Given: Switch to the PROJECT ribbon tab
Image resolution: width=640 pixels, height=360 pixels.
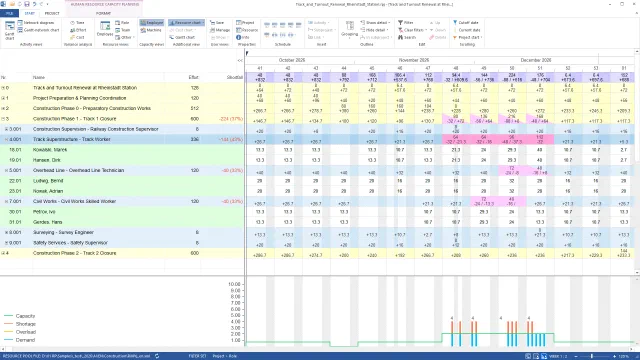Looking at the screenshot, I should (x=52, y=13).
